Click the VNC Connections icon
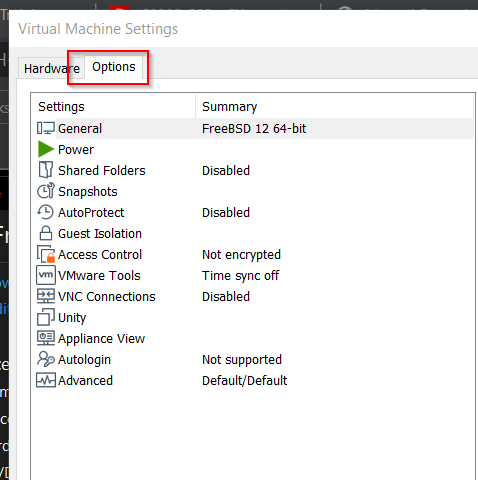 (46, 296)
